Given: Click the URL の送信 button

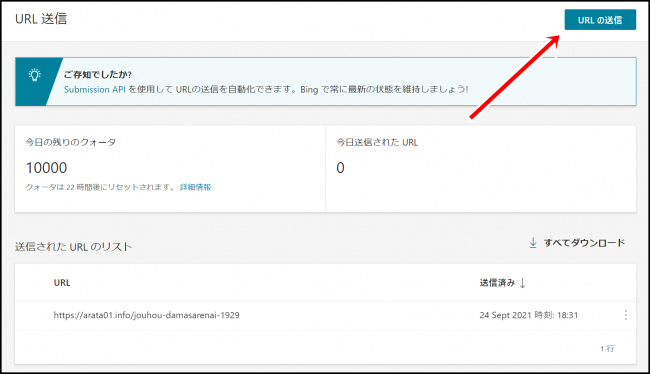Looking at the screenshot, I should (x=600, y=20).
